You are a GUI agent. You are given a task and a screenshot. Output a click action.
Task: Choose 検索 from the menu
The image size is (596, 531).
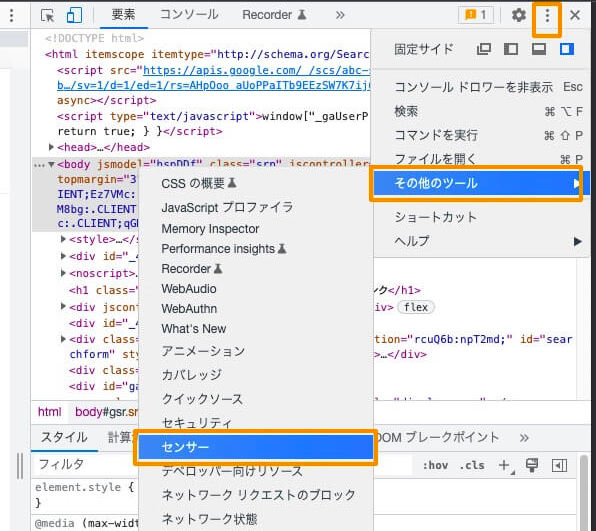click(482, 111)
